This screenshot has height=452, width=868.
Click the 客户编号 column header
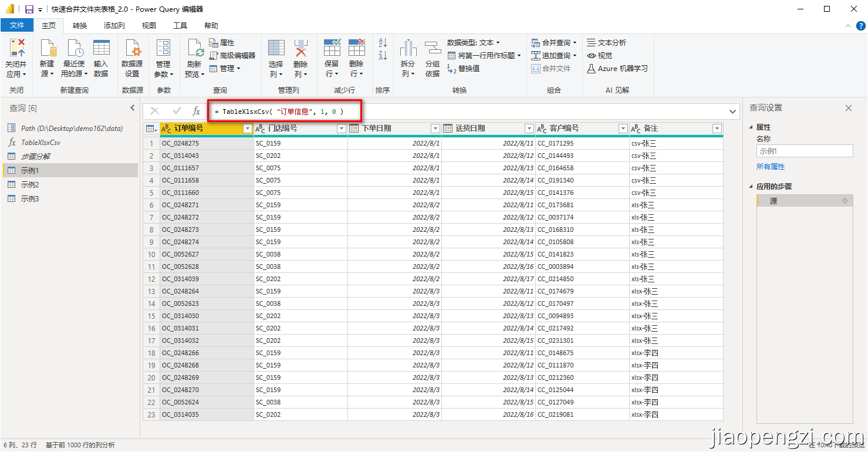coord(582,129)
